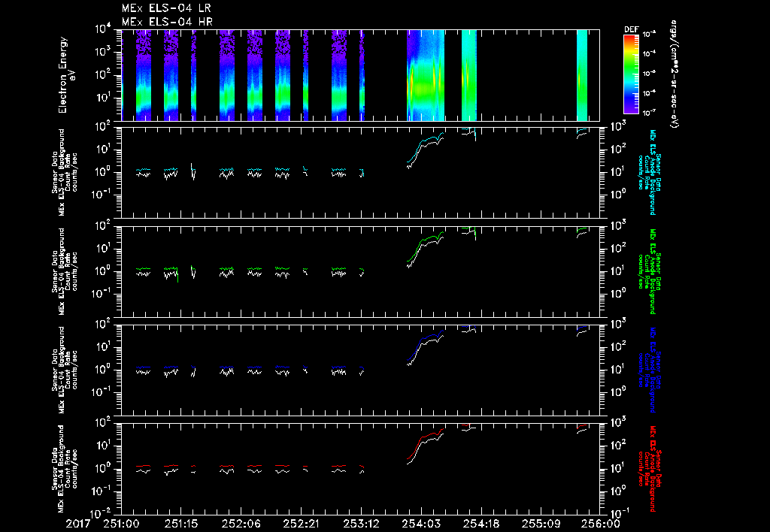Screen dimensions: 770x532
Task: Select the 10^-7 label beside color bar
Action: (x=649, y=113)
